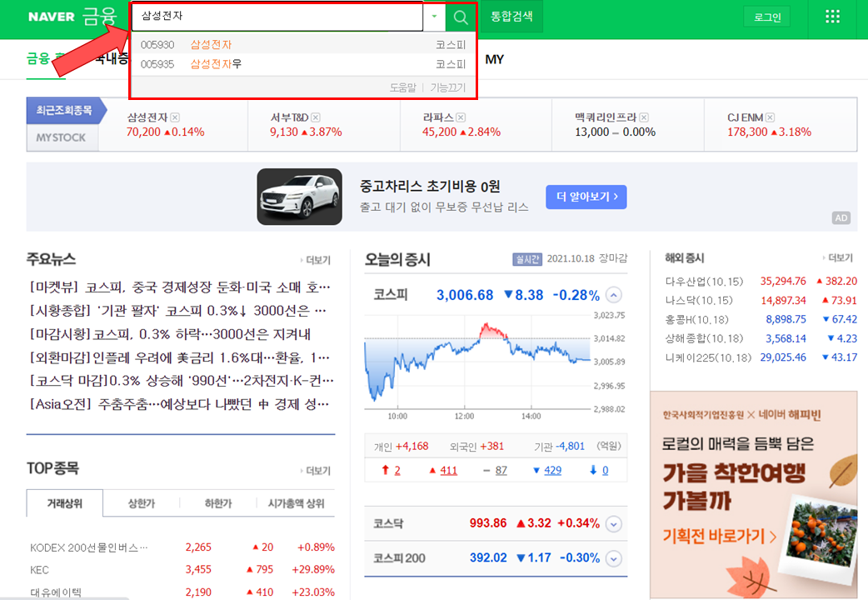Open 다우산업 overseas index row
This screenshot has width=868, height=600.
[761, 282]
